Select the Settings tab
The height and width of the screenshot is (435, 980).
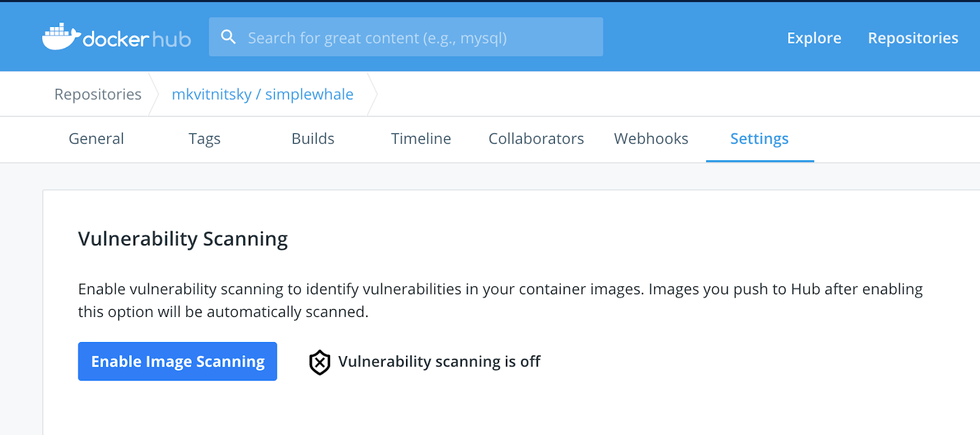[759, 139]
